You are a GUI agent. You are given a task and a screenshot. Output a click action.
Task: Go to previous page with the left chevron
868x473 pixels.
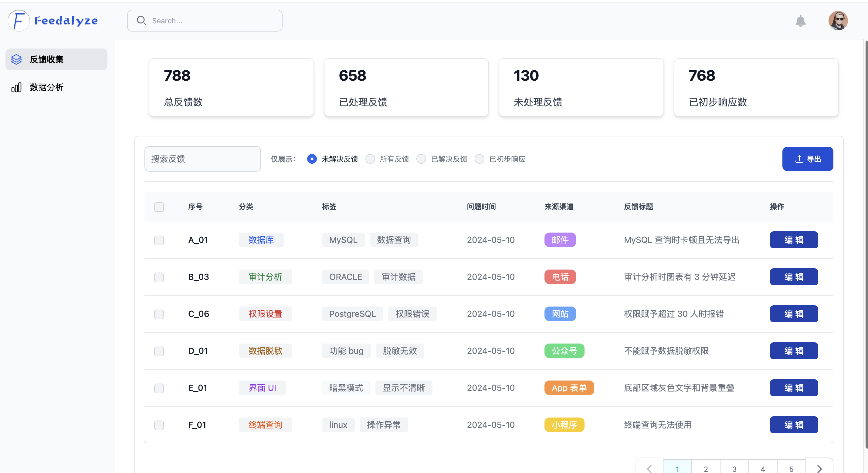(x=649, y=468)
